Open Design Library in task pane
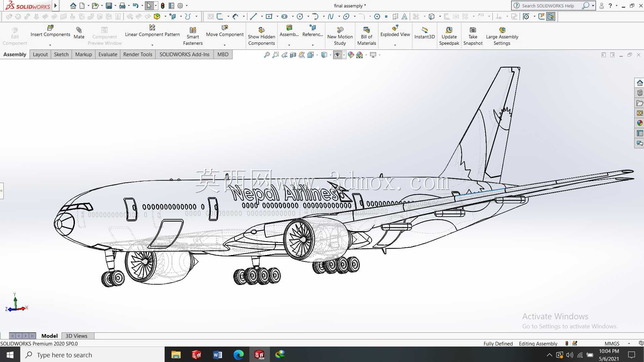 pos(640,93)
